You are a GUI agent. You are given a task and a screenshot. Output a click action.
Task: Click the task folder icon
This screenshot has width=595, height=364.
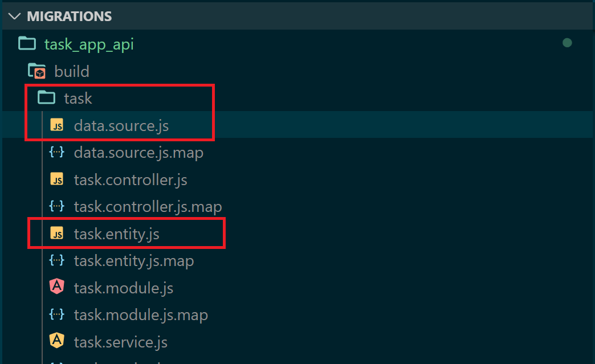(46, 98)
